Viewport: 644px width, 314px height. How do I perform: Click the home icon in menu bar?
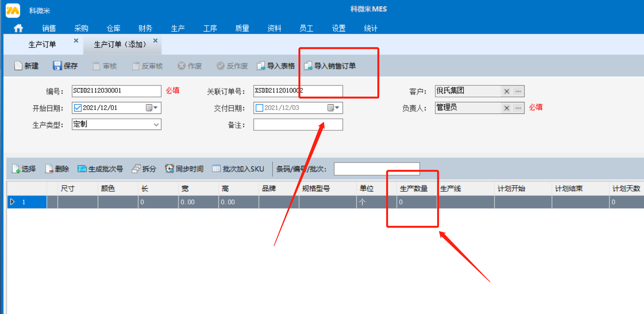18,28
